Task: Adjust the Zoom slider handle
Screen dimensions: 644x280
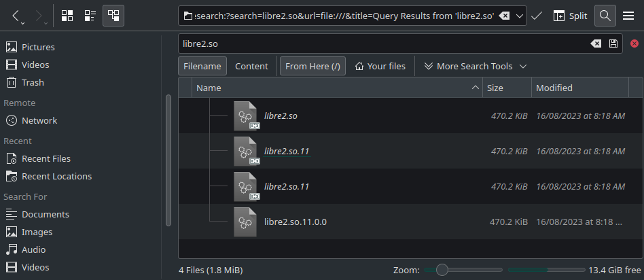Action: pos(442,270)
